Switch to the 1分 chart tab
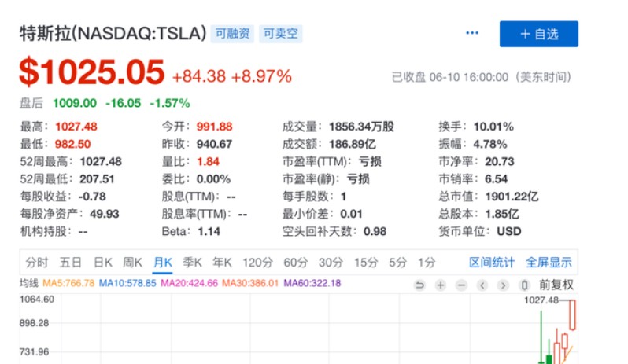 [427, 263]
